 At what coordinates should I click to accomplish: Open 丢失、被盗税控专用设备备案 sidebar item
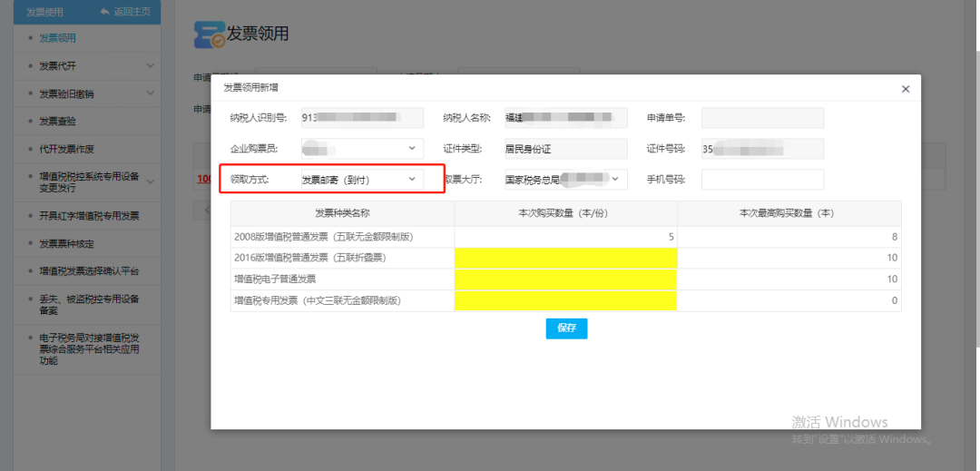click(x=89, y=304)
